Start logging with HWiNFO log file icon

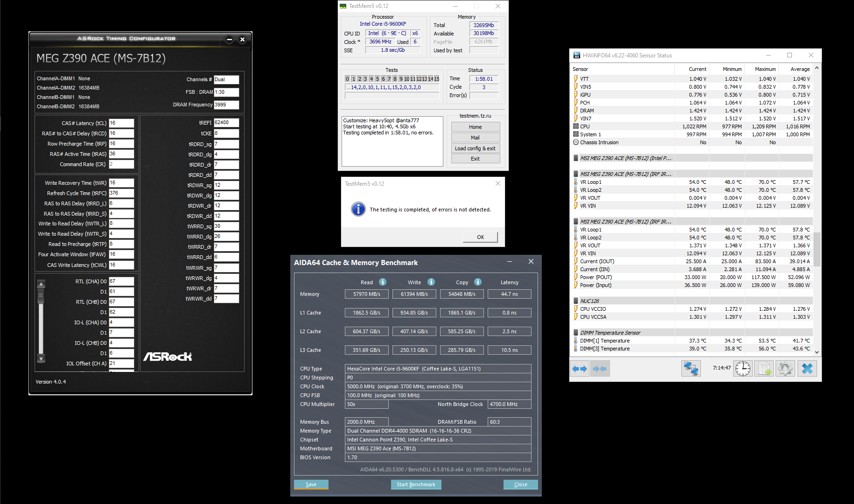764,369
